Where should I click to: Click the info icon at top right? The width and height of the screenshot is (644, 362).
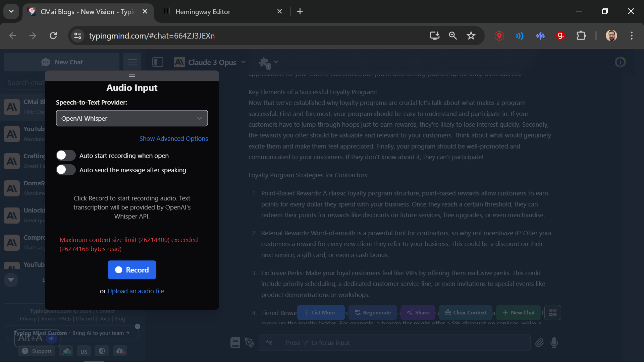click(x=620, y=62)
